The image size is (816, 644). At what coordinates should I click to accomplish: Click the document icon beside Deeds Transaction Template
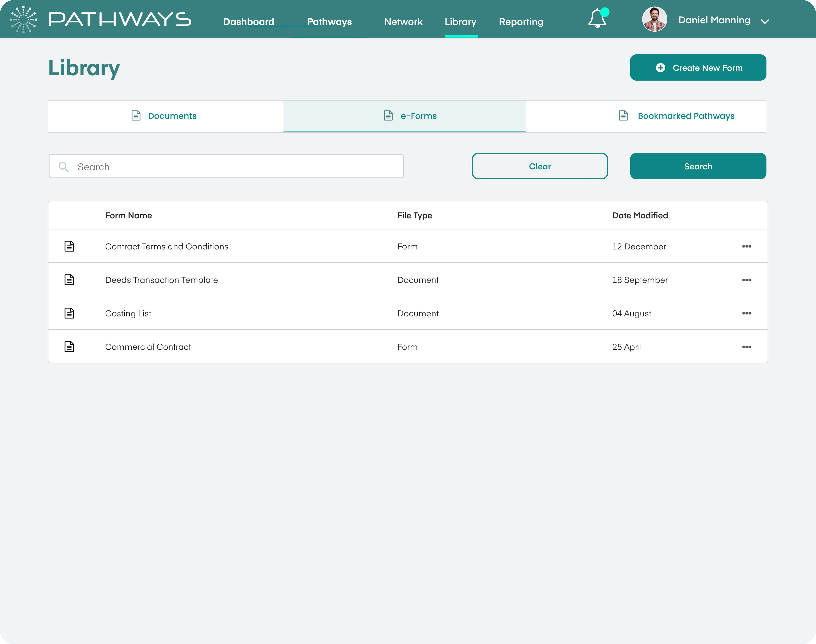click(x=69, y=279)
